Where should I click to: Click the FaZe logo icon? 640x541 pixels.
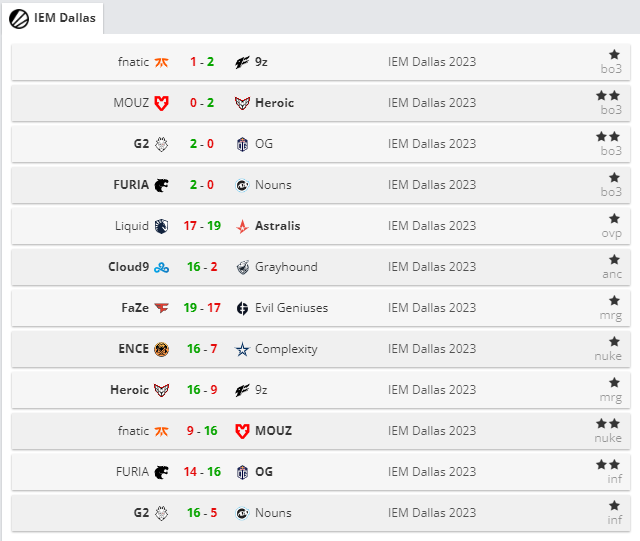click(x=161, y=308)
